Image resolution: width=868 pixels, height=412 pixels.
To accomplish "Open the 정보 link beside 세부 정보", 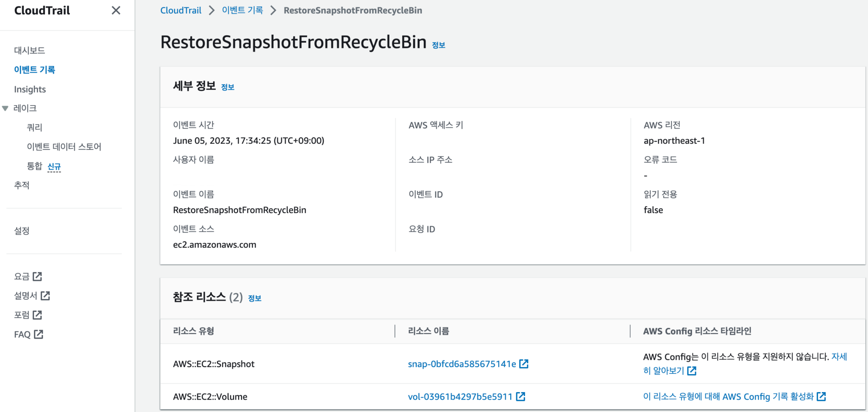I will pyautogui.click(x=228, y=87).
